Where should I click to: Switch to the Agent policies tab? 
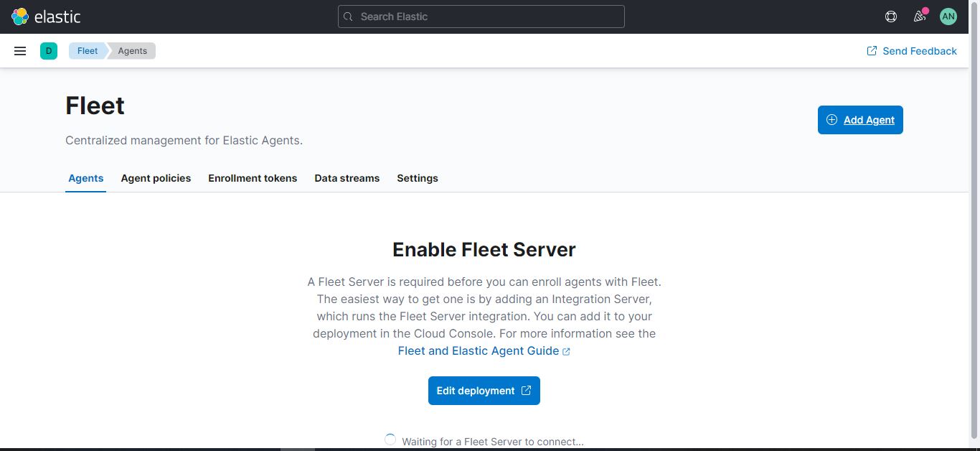coord(156,178)
